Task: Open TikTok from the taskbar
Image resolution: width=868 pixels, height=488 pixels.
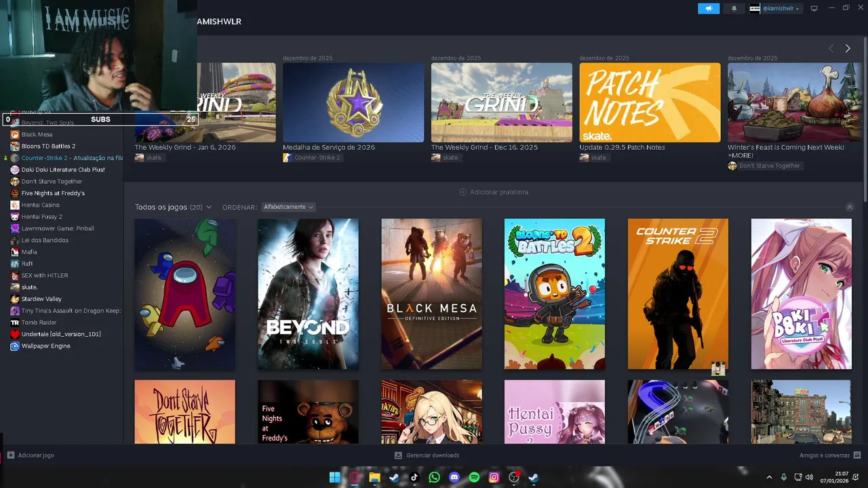Action: [414, 477]
